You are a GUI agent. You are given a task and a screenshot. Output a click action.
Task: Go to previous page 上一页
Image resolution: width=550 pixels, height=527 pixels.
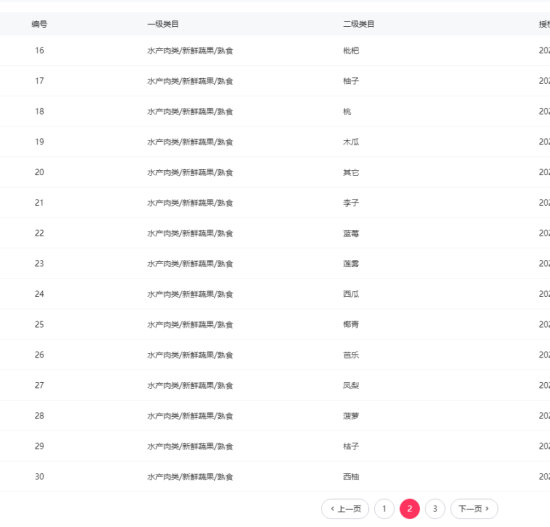click(x=345, y=508)
